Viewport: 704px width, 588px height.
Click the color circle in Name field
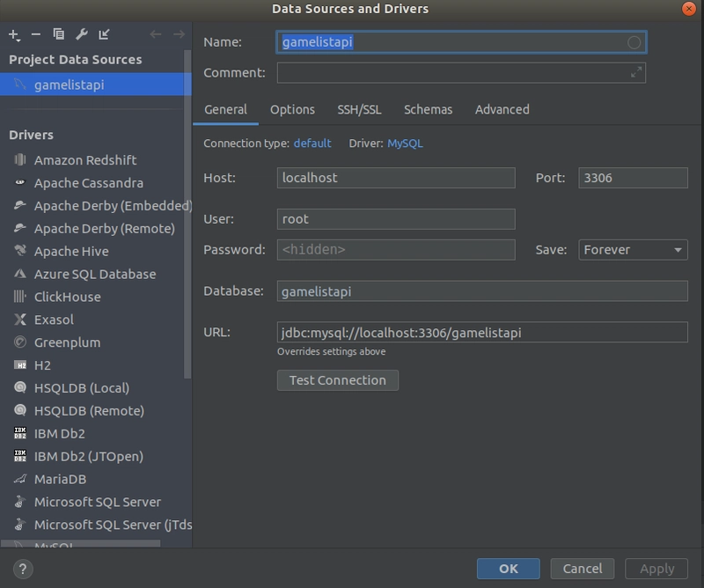(x=634, y=42)
